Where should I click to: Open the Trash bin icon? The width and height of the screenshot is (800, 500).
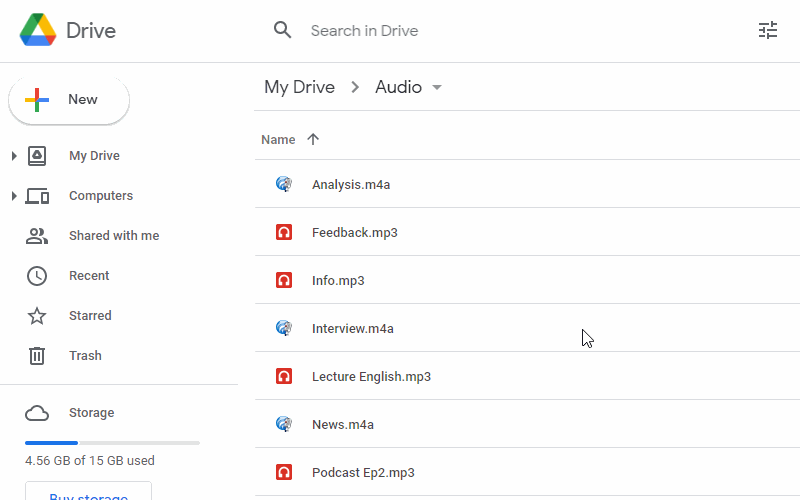click(x=37, y=355)
